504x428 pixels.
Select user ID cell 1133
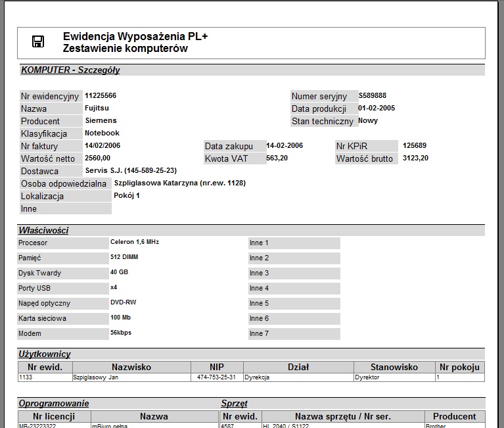(x=45, y=377)
